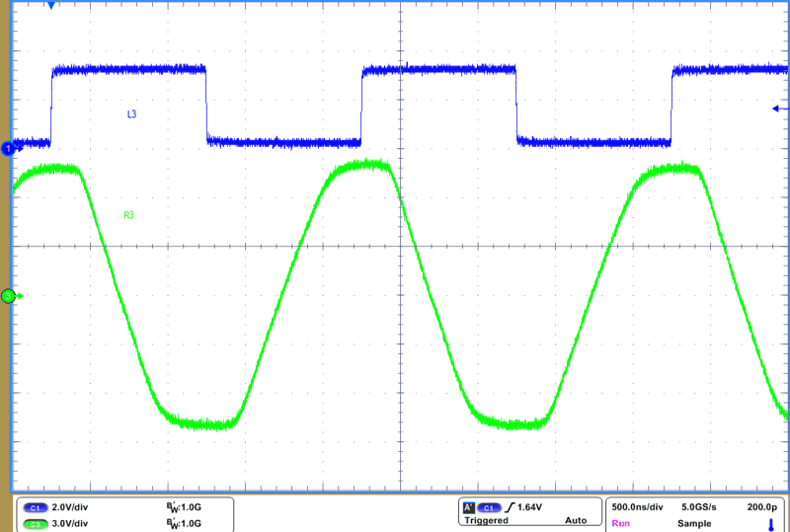Click the channel 1 ground reference marker
Screen dimensions: 790x532
(x=9, y=148)
